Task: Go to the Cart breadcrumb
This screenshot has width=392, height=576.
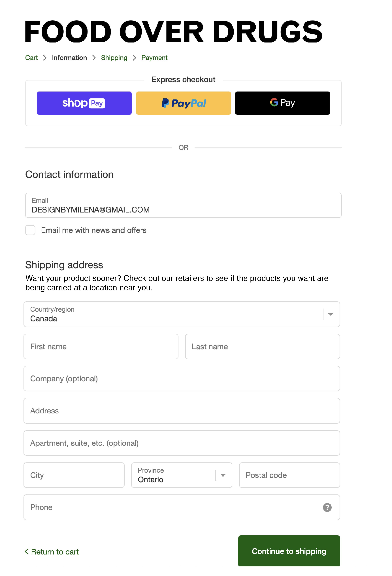Action: [x=31, y=58]
